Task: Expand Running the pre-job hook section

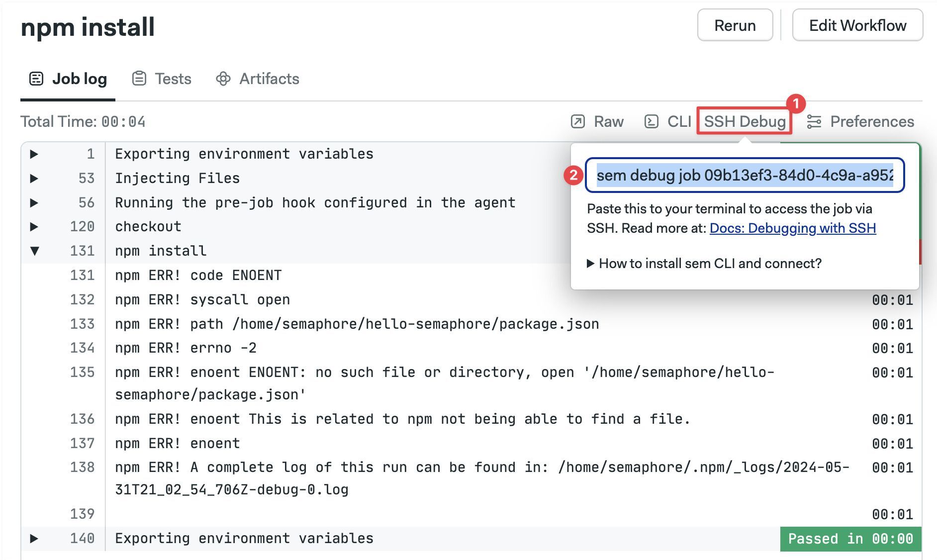Action: click(x=34, y=203)
